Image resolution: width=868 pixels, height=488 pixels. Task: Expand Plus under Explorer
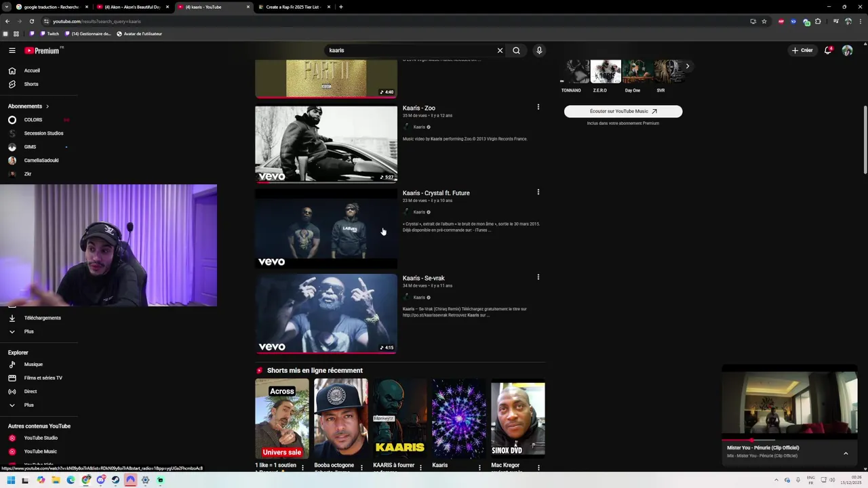[x=28, y=405]
